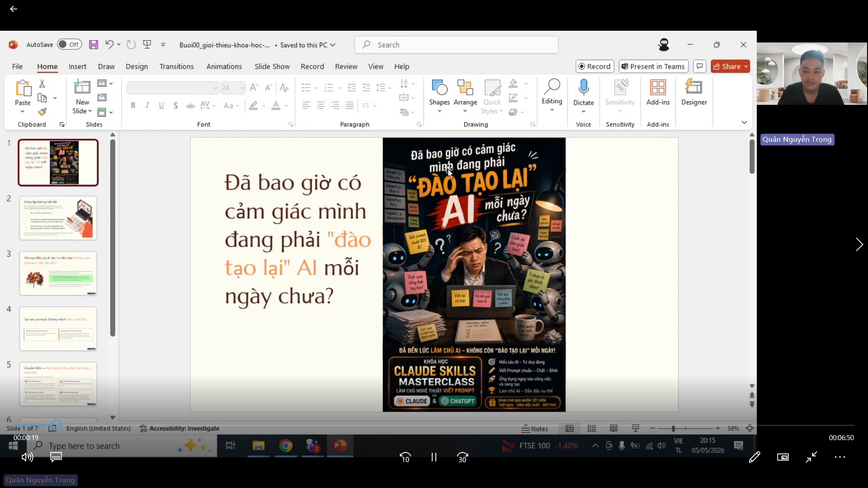This screenshot has width=868, height=488.
Task: Fit slide to current window icon
Action: [750, 428]
